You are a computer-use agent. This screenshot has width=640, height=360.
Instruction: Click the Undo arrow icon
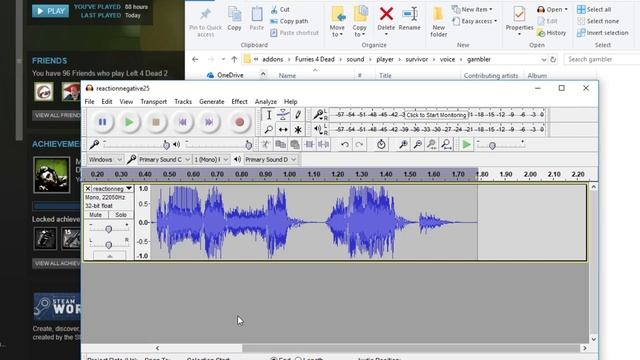(344, 144)
